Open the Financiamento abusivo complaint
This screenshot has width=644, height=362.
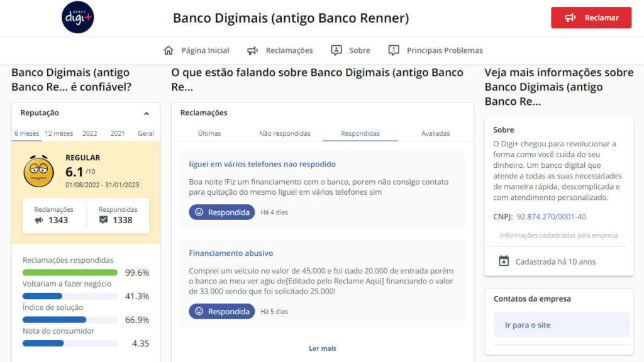tap(231, 253)
